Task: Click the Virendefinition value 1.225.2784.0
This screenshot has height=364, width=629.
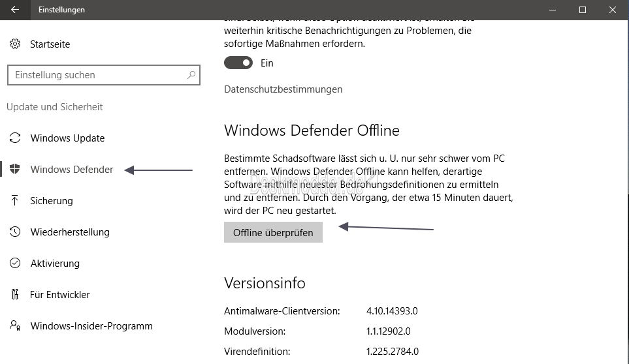Action: pos(393,351)
